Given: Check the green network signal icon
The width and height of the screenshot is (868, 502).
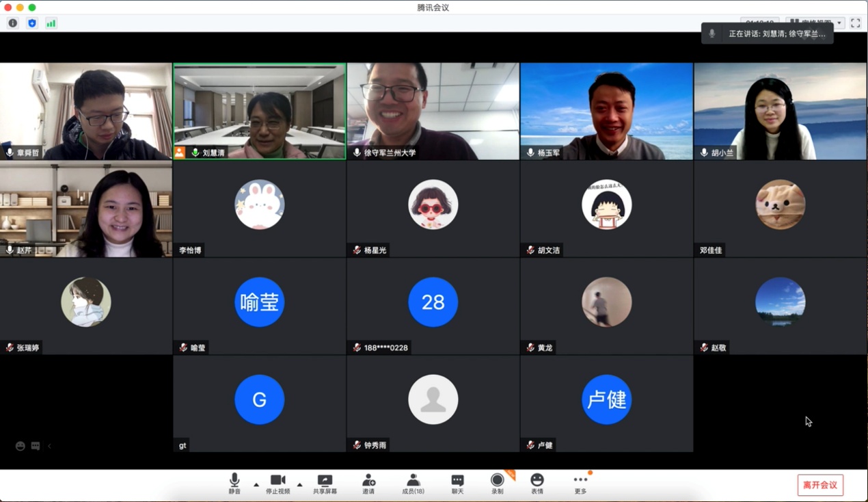Looking at the screenshot, I should tap(51, 23).
